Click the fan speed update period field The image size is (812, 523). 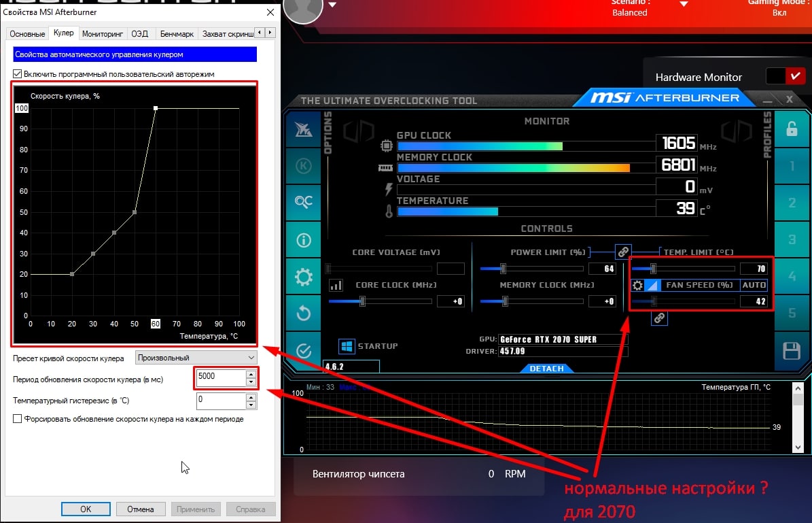221,378
